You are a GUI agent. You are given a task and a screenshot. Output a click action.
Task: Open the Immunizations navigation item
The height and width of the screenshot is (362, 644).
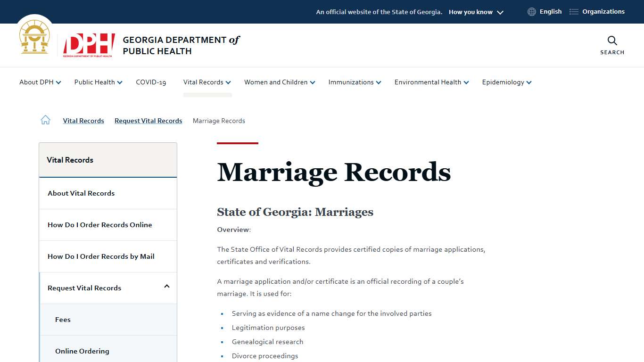351,82
